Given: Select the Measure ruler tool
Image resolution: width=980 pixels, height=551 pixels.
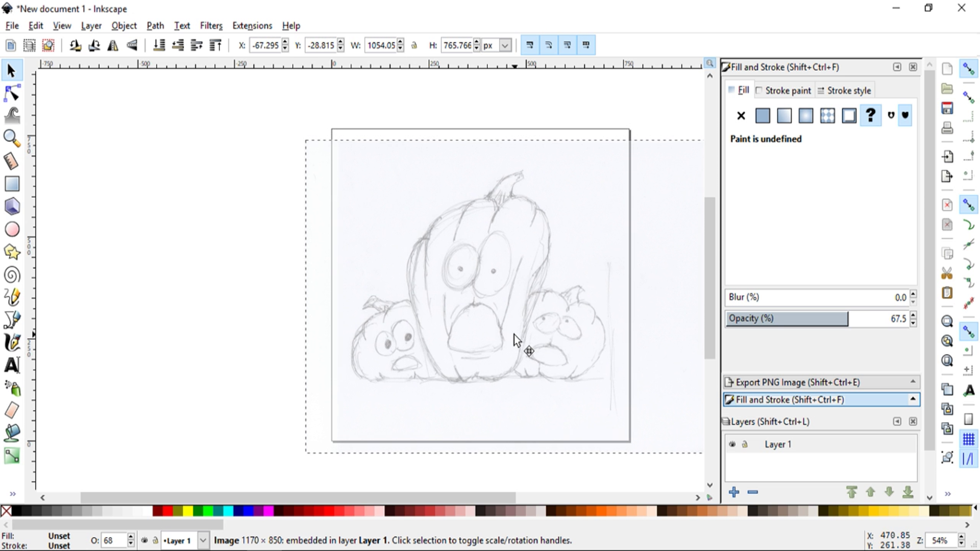Looking at the screenshot, I should [x=11, y=161].
